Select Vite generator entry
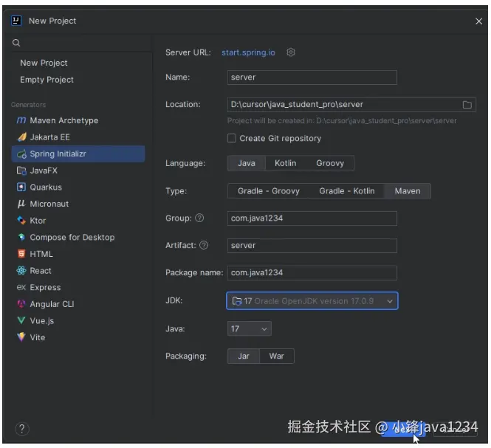491x448 pixels. pyautogui.click(x=78, y=337)
